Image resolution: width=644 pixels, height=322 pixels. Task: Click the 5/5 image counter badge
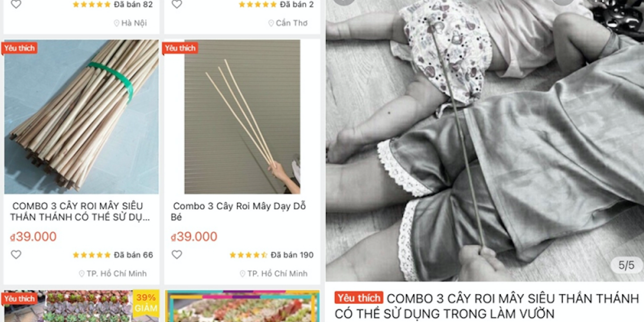click(x=626, y=265)
